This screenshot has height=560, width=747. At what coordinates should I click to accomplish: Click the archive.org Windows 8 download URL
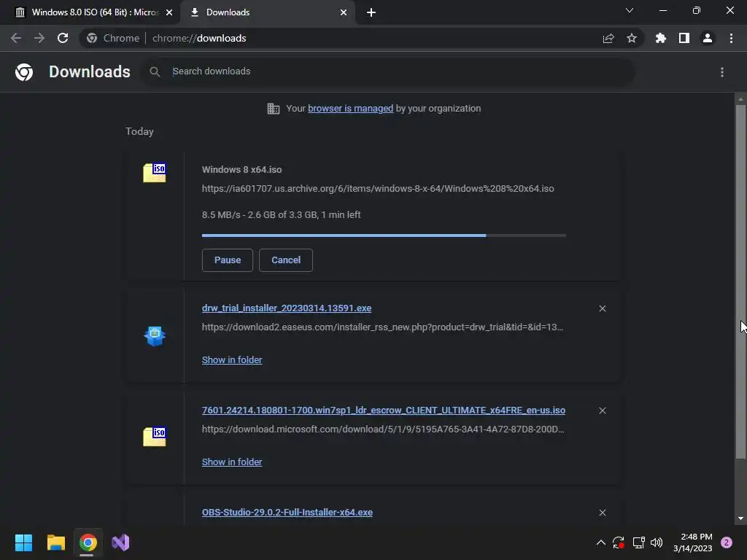[x=378, y=189]
